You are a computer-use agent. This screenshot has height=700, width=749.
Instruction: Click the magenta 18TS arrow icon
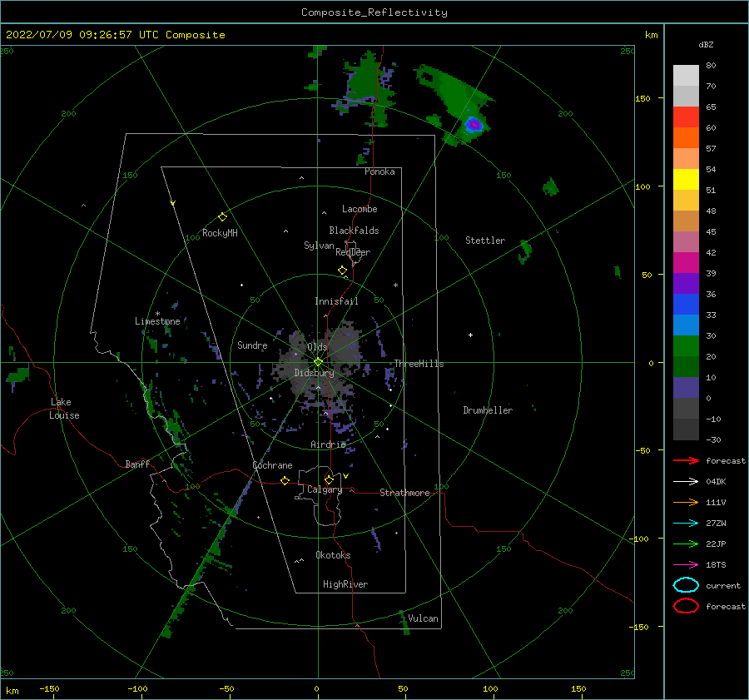(686, 565)
